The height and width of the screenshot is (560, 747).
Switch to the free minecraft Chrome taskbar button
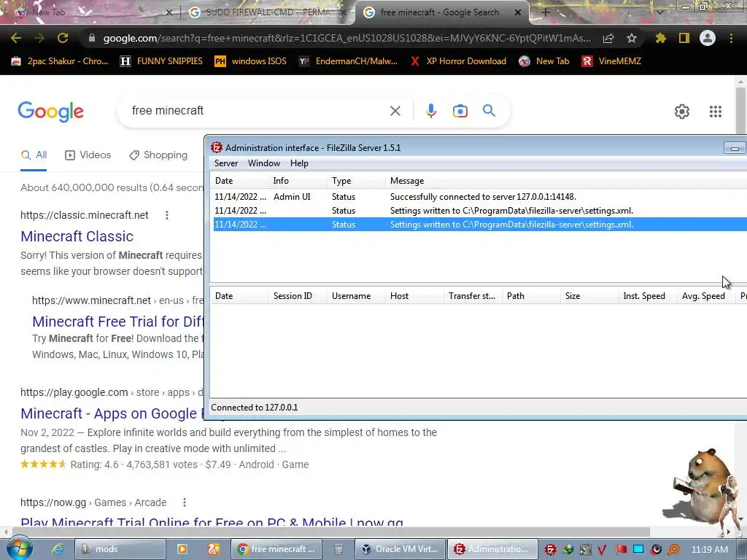276,549
